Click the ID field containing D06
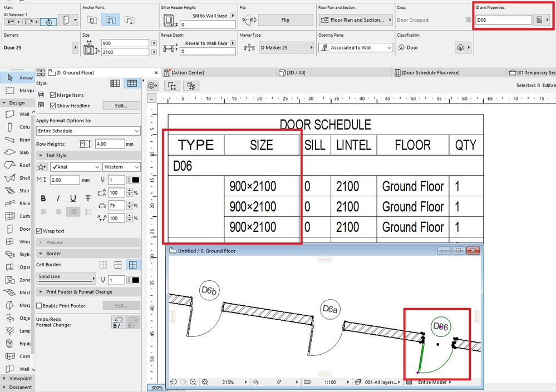The image size is (556, 392). tap(504, 20)
